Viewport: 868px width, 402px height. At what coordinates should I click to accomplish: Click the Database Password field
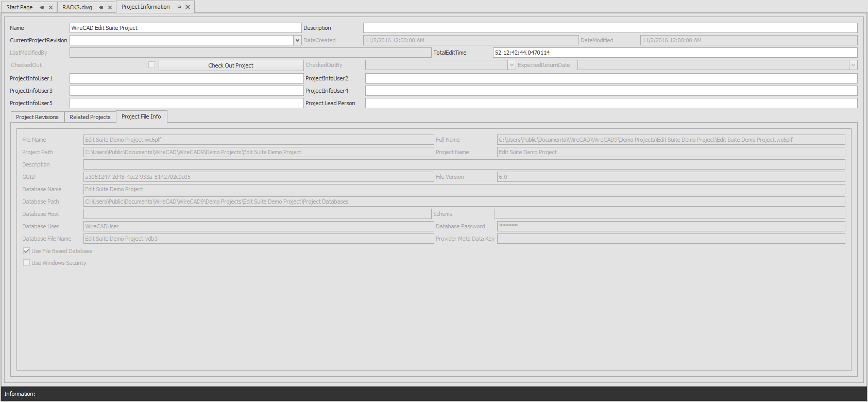(x=671, y=226)
